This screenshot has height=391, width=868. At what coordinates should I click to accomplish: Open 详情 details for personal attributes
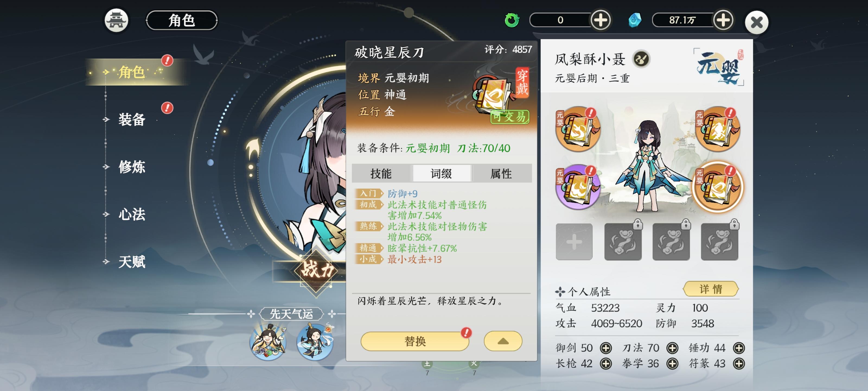click(x=711, y=289)
